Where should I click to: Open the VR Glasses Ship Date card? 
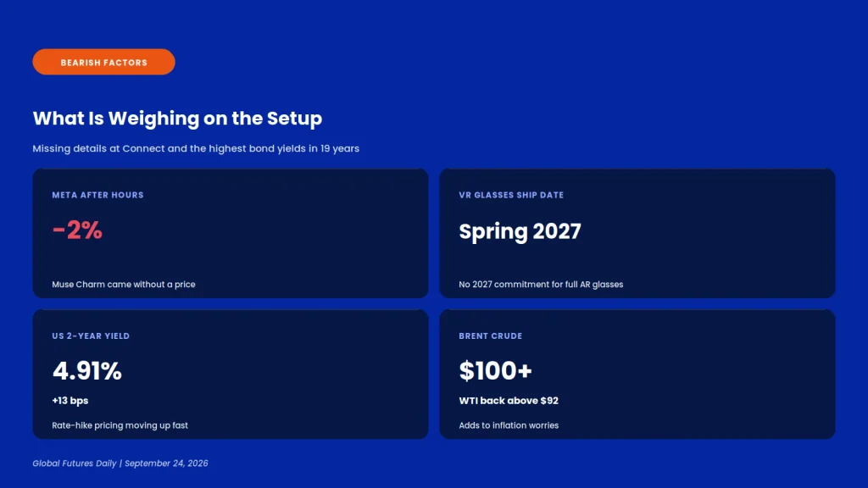click(x=637, y=234)
